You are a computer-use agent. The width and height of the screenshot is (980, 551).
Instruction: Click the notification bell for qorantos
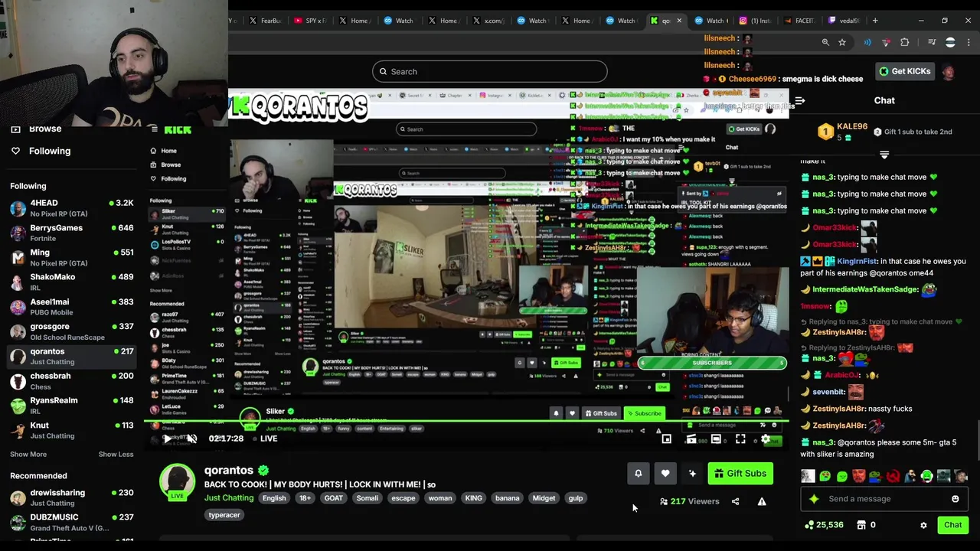(x=638, y=474)
